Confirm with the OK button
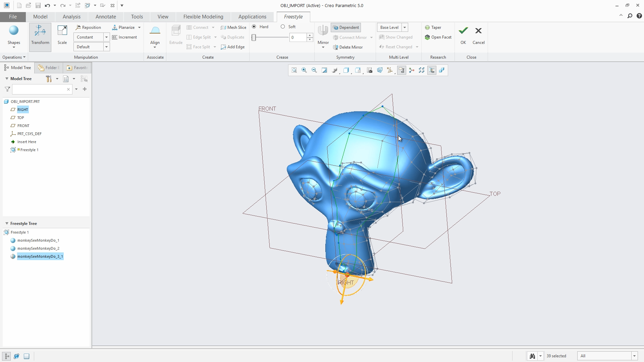Screen dimensions: 644x362 (463, 35)
